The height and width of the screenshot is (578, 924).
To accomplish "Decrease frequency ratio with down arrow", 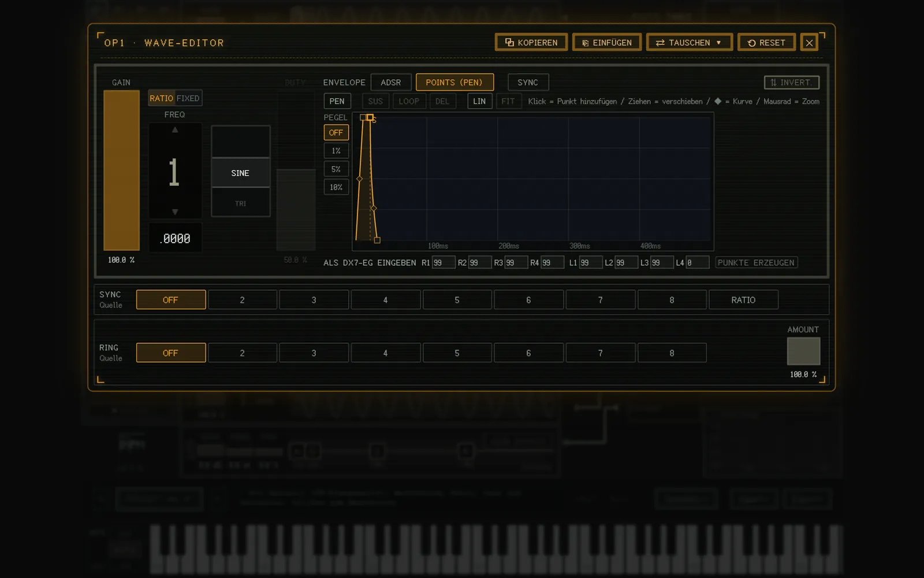I will [x=175, y=212].
